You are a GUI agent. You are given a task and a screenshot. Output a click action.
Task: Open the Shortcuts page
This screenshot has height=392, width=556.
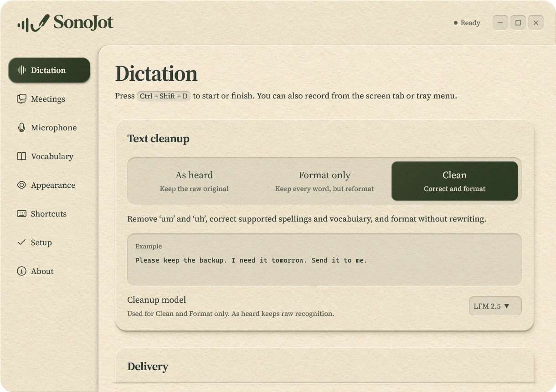[x=49, y=214]
